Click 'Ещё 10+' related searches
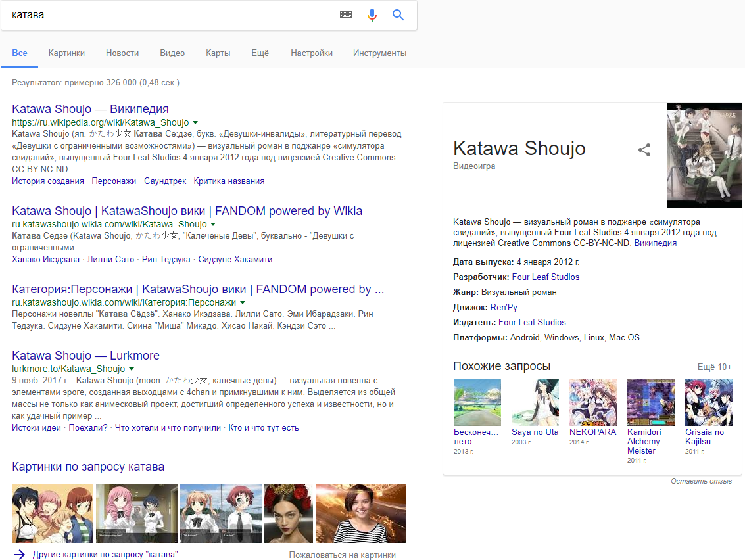Image resolution: width=745 pixels, height=560 pixels. pyautogui.click(x=714, y=367)
